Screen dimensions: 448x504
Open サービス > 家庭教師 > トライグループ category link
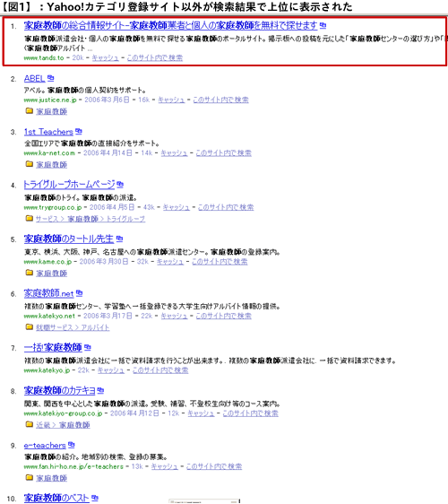coord(90,219)
